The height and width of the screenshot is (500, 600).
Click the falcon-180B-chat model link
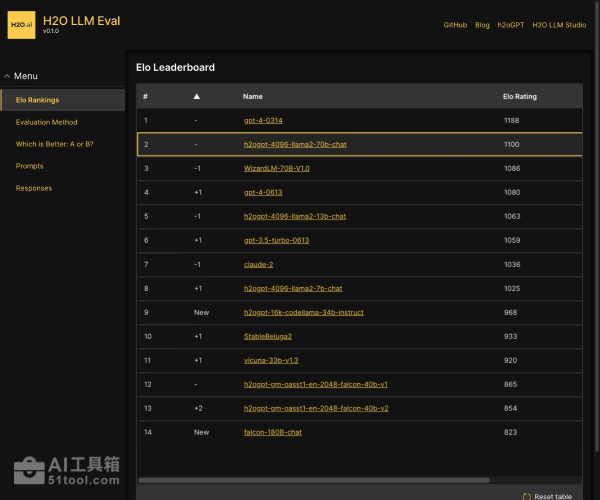pyautogui.click(x=273, y=432)
